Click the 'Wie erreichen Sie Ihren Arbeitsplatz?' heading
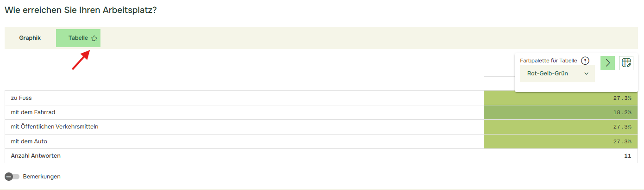This screenshot has height=190, width=644. 81,10
